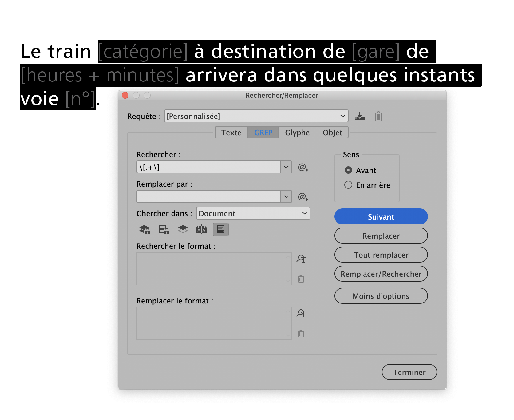Click the Terminer button
Image resolution: width=514 pixels, height=420 pixels.
409,372
